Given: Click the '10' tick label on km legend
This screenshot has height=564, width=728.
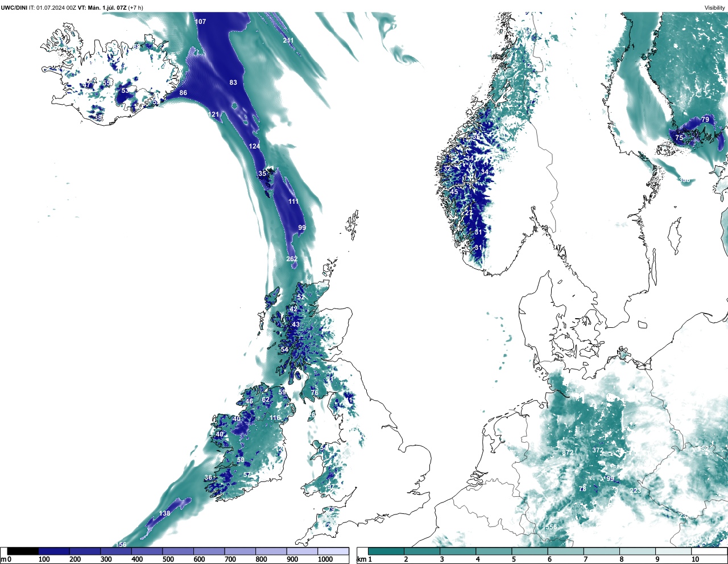Looking at the screenshot, I should [x=695, y=559].
